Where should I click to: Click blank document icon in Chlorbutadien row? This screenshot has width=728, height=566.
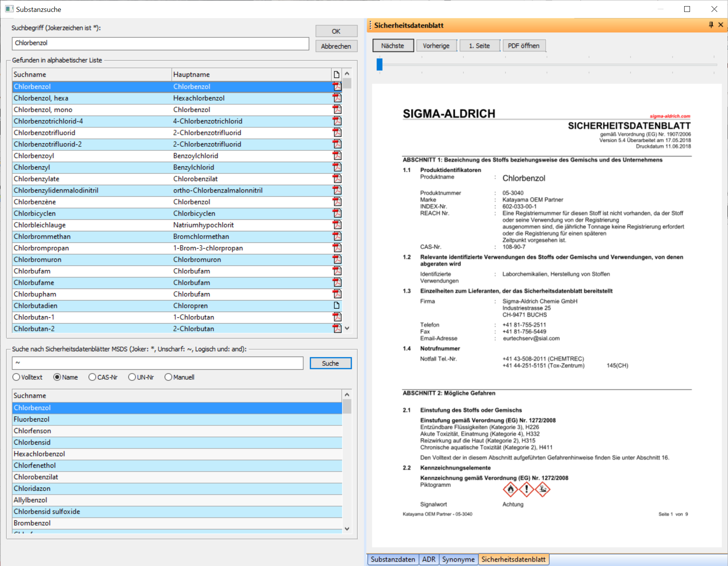click(337, 305)
